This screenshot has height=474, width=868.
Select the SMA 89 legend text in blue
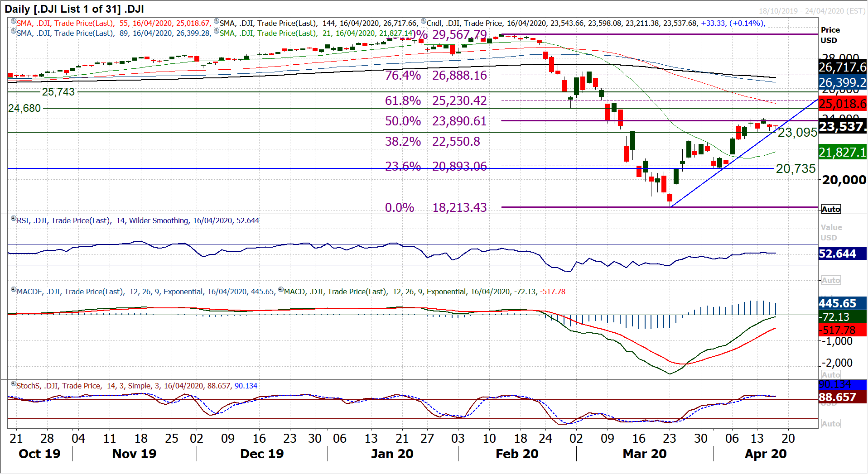point(113,33)
